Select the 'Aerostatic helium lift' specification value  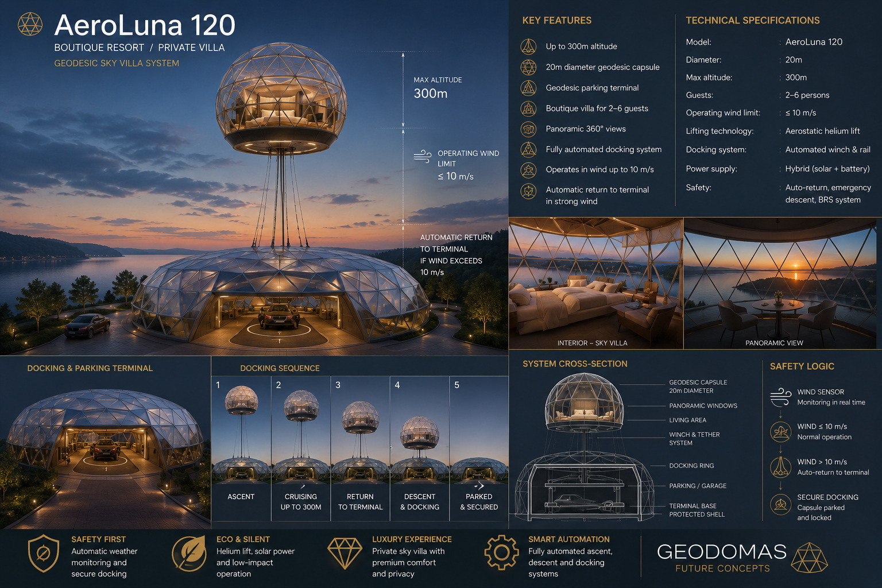pos(823,131)
